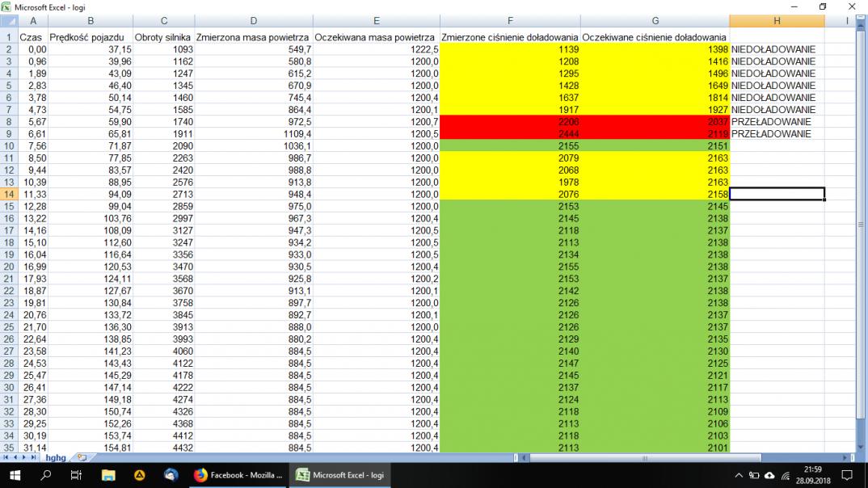Image resolution: width=868 pixels, height=488 pixels.
Task: Click the horizontal scrollbar right arrow
Action: [845, 457]
